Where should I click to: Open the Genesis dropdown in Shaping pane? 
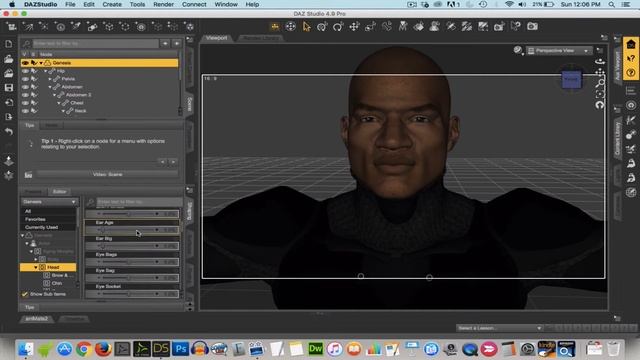(49, 202)
